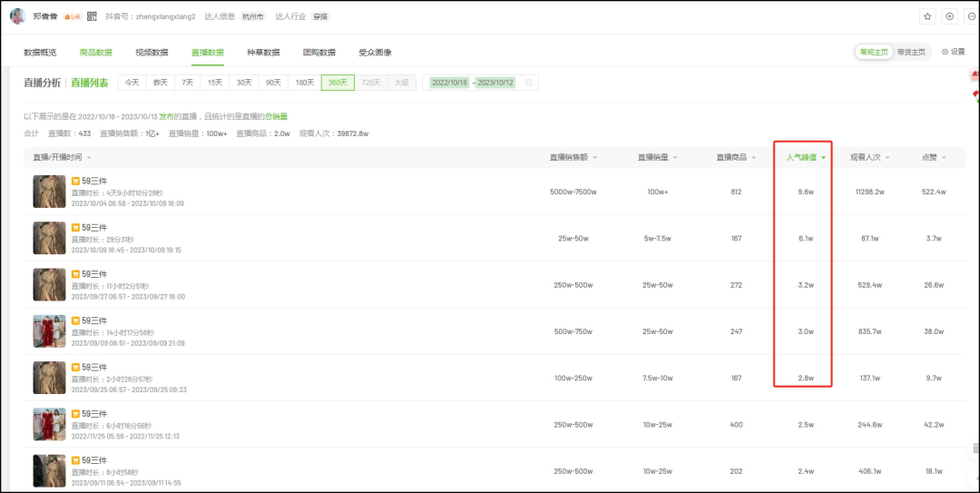Screen dimensions: 980x493
Task: Sort by 直播商品 column
Action: click(736, 158)
